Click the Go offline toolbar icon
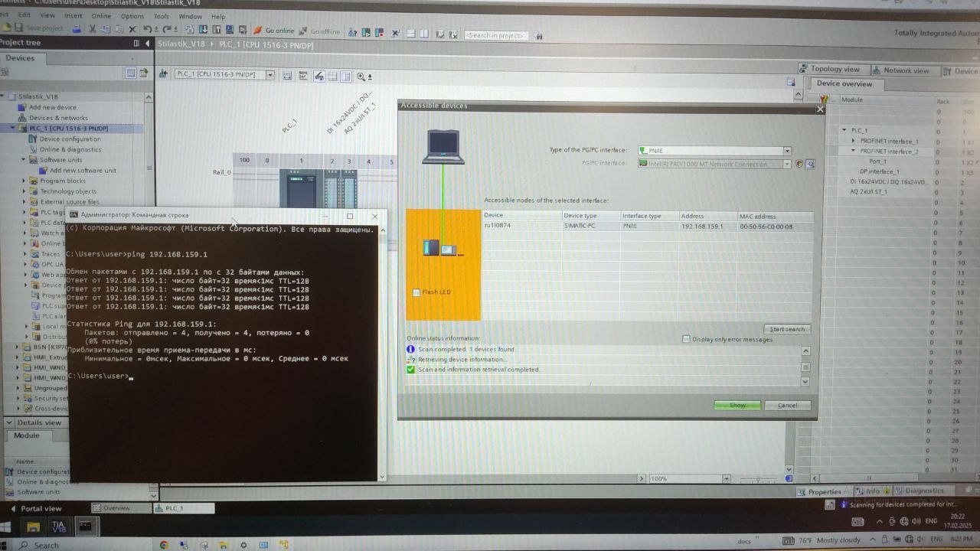 [x=304, y=31]
